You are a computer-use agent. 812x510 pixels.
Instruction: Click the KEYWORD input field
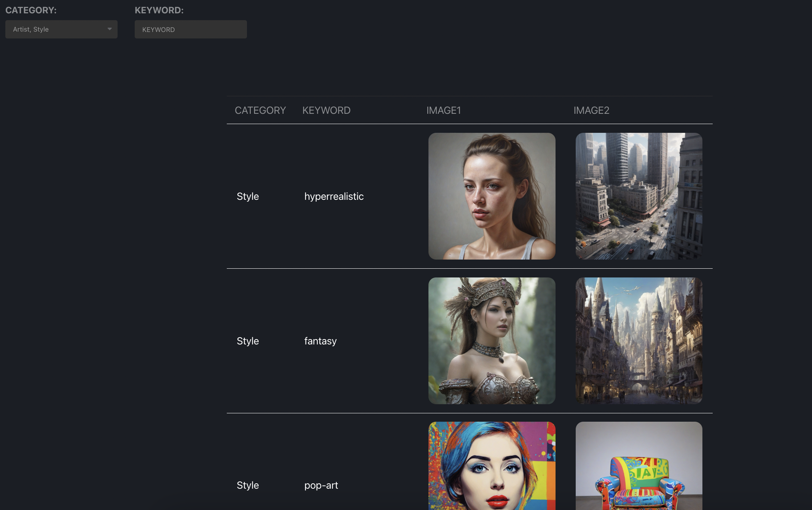pyautogui.click(x=190, y=29)
